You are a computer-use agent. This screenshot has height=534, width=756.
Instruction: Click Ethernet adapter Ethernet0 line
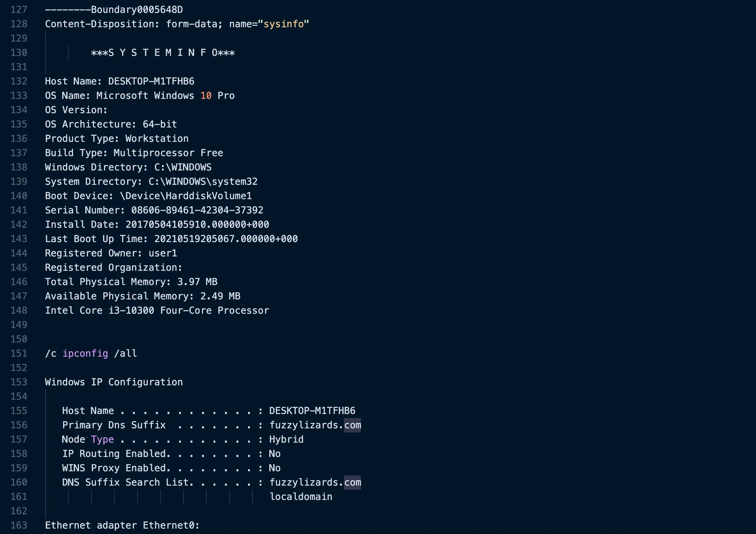(x=122, y=526)
